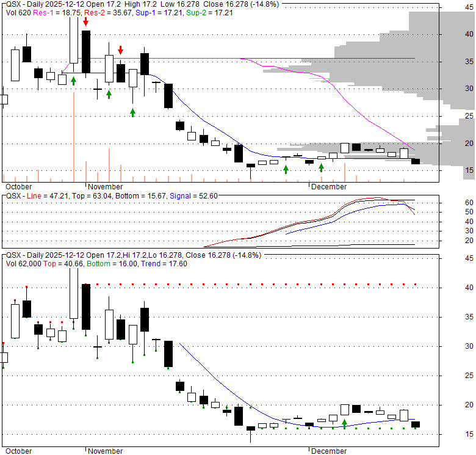Click the last black candle in the bottom chart
Image resolution: width=476 pixels, height=455 pixels.
coord(416,424)
